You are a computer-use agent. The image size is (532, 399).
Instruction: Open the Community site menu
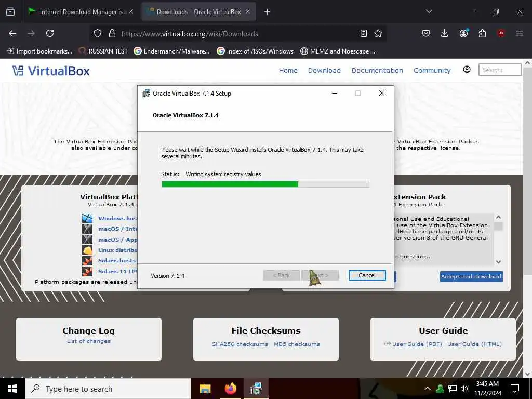pyautogui.click(x=432, y=70)
